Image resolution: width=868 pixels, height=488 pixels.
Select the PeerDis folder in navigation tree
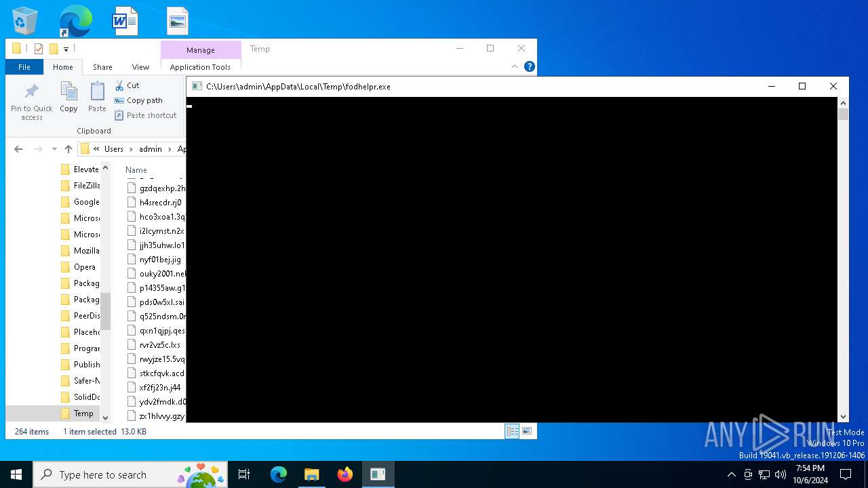click(86, 316)
